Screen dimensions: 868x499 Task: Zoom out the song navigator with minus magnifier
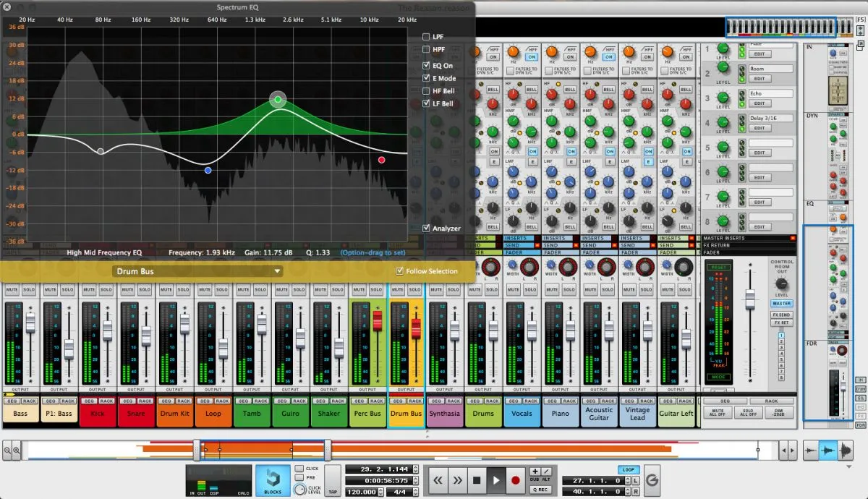click(8, 451)
